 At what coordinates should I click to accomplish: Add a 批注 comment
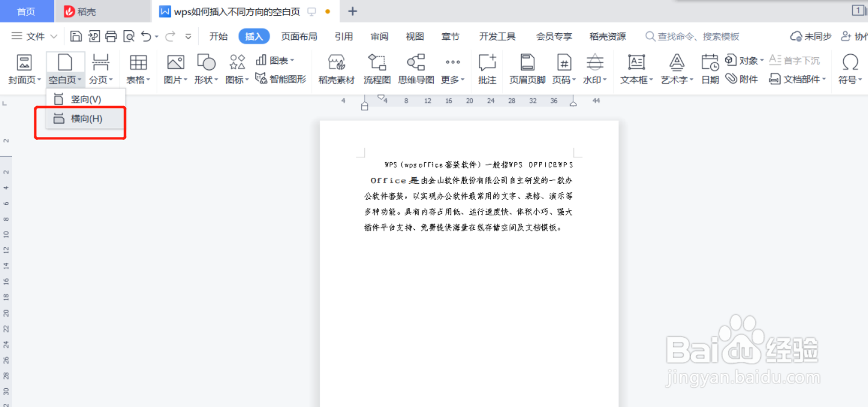pyautogui.click(x=487, y=69)
